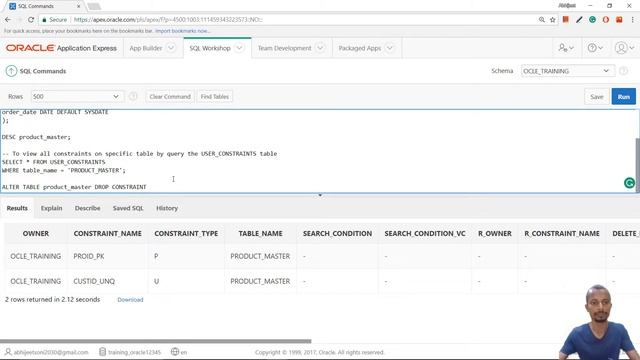640x360 pixels.
Task: Open browser zoom magnifier icon
Action: coord(542,20)
